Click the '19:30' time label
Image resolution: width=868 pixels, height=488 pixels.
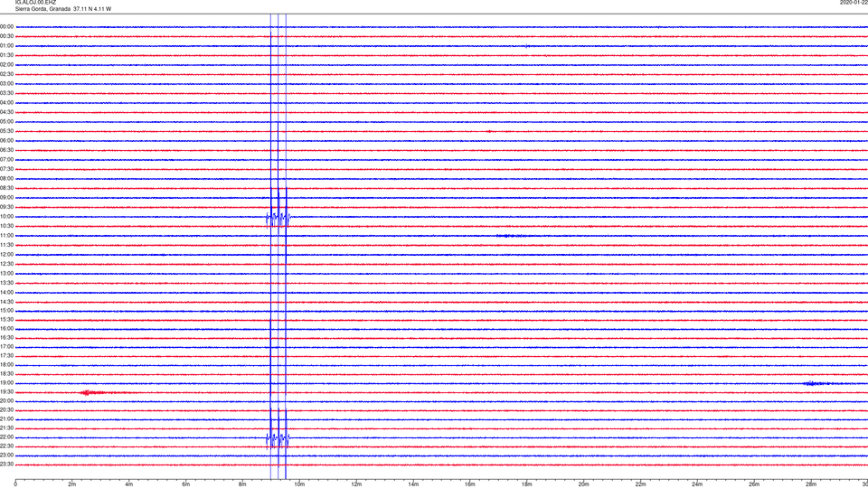coord(7,391)
